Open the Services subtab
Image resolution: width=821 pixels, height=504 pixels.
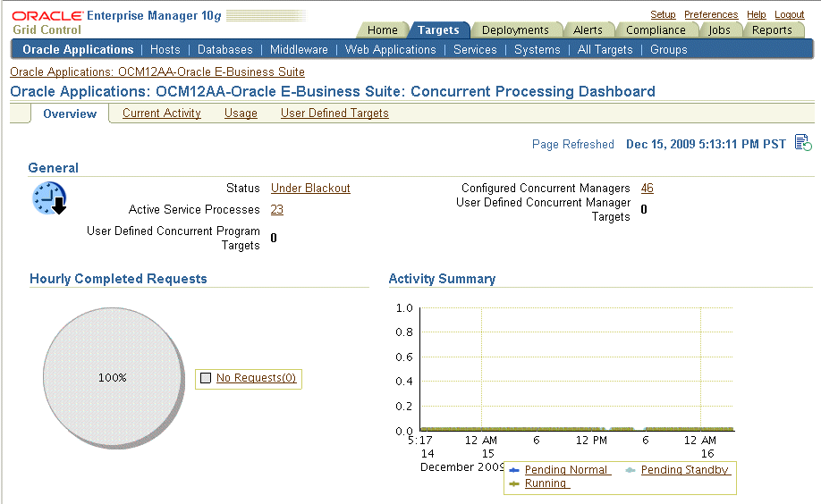coord(475,50)
